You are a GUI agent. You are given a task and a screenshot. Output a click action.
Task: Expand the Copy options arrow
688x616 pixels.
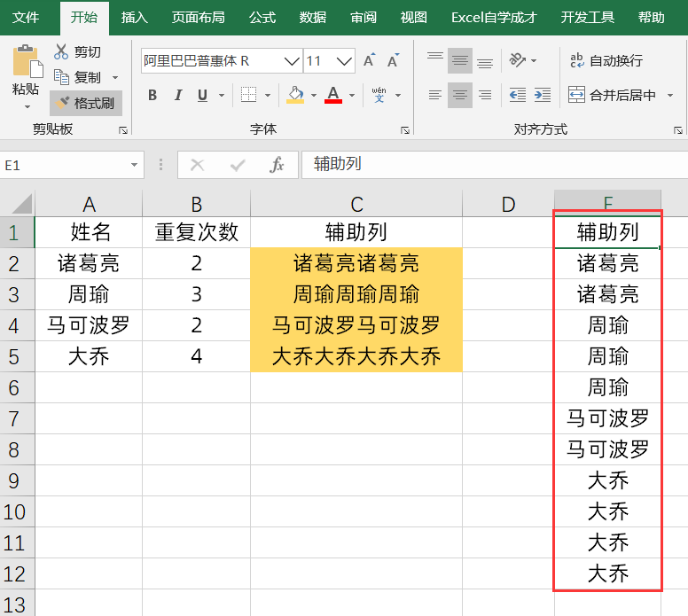click(115, 78)
